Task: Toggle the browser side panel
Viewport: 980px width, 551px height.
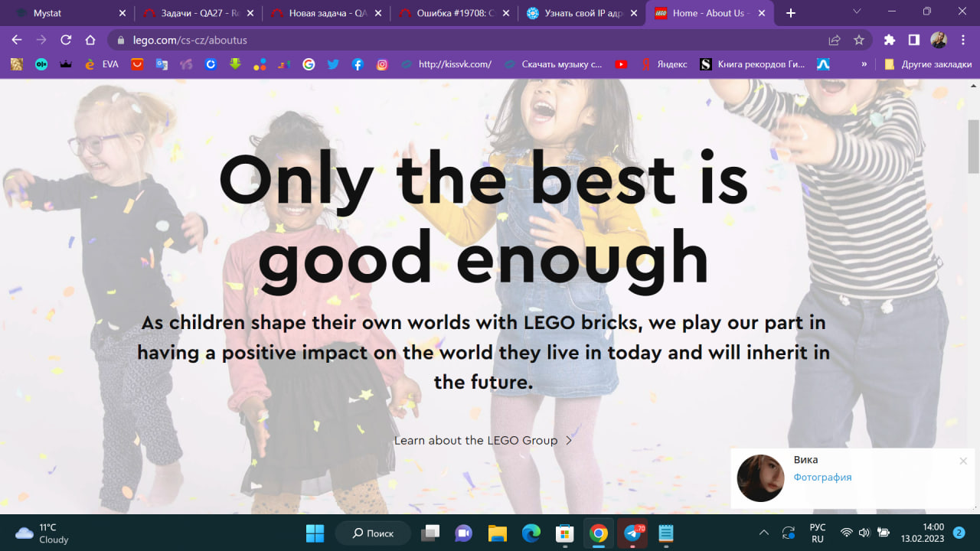Action: 913,40
